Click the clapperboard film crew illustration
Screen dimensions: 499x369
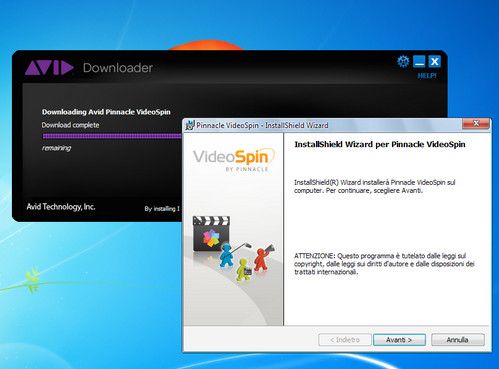(x=234, y=248)
